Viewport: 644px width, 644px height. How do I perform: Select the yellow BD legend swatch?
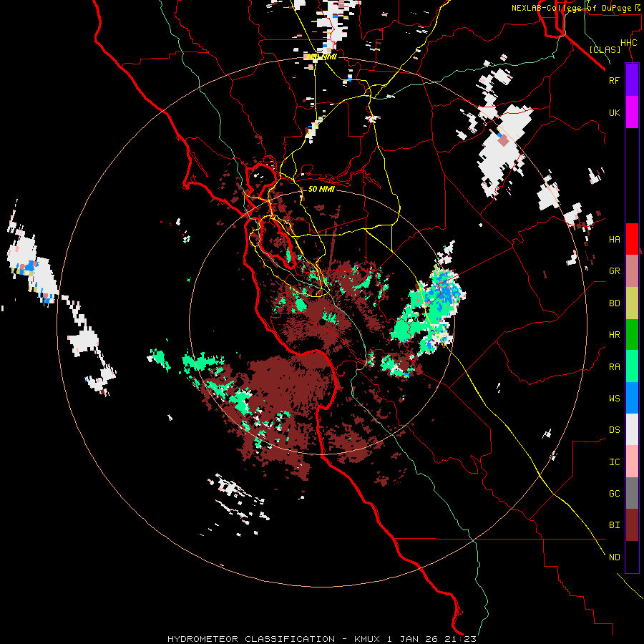pos(632,303)
